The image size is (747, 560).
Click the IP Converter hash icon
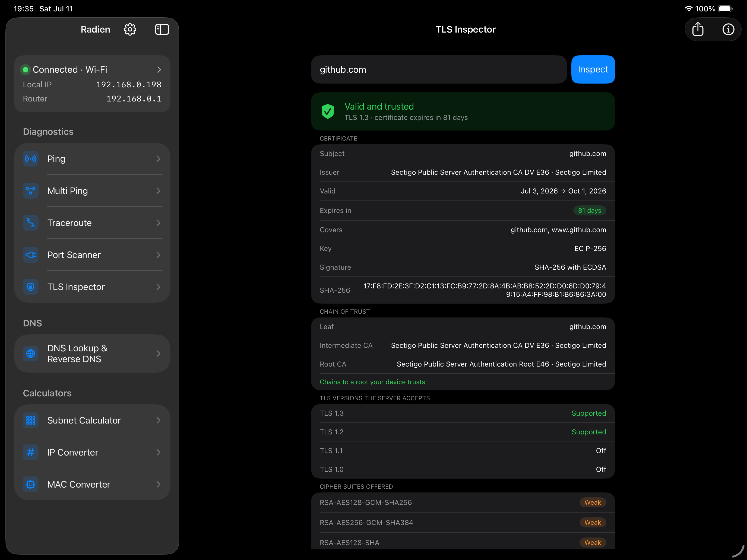pos(31,452)
